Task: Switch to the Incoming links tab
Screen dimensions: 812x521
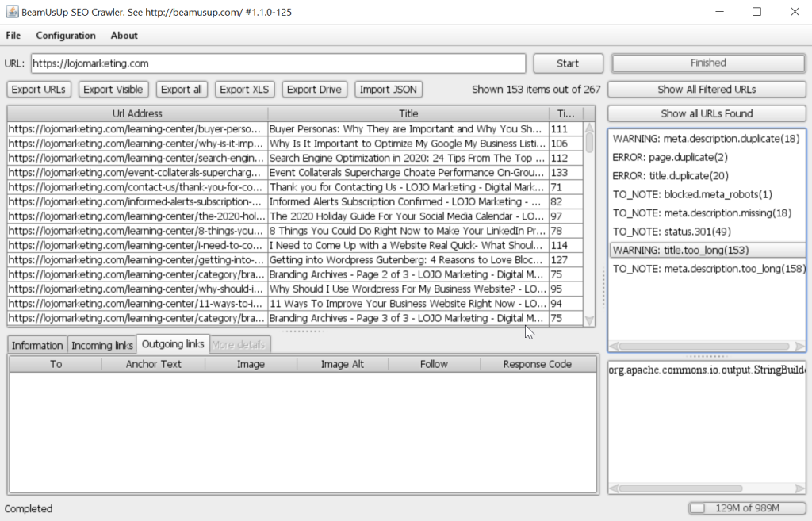Action: 102,345
